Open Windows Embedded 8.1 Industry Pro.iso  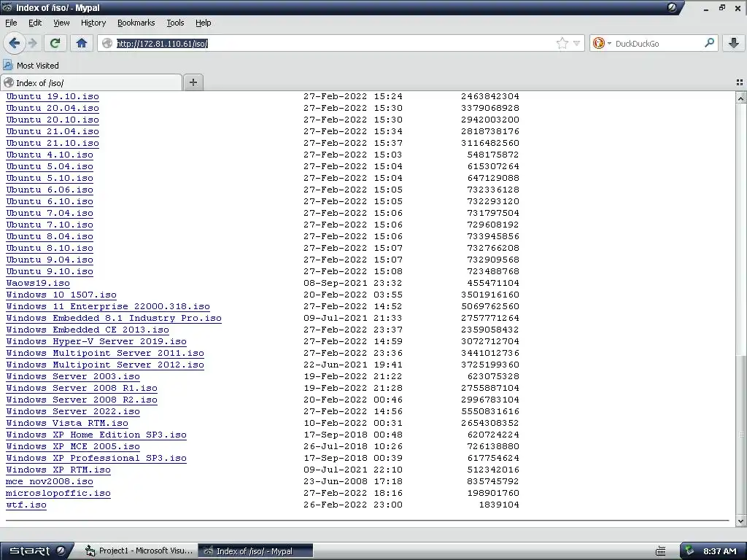pyautogui.click(x=114, y=318)
